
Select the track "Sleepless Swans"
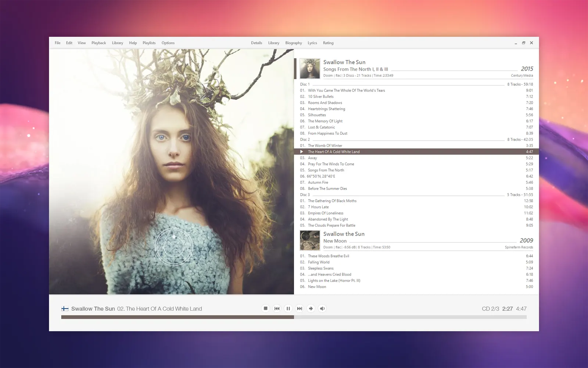416,268
